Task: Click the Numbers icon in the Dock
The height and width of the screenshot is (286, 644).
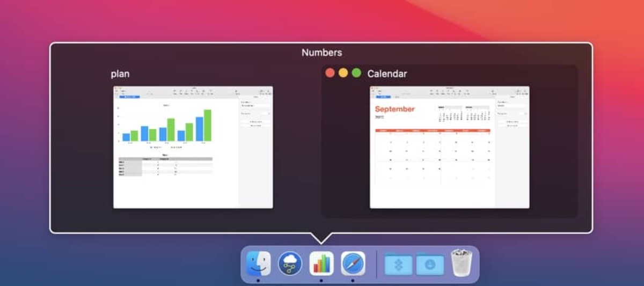Action: [x=321, y=263]
